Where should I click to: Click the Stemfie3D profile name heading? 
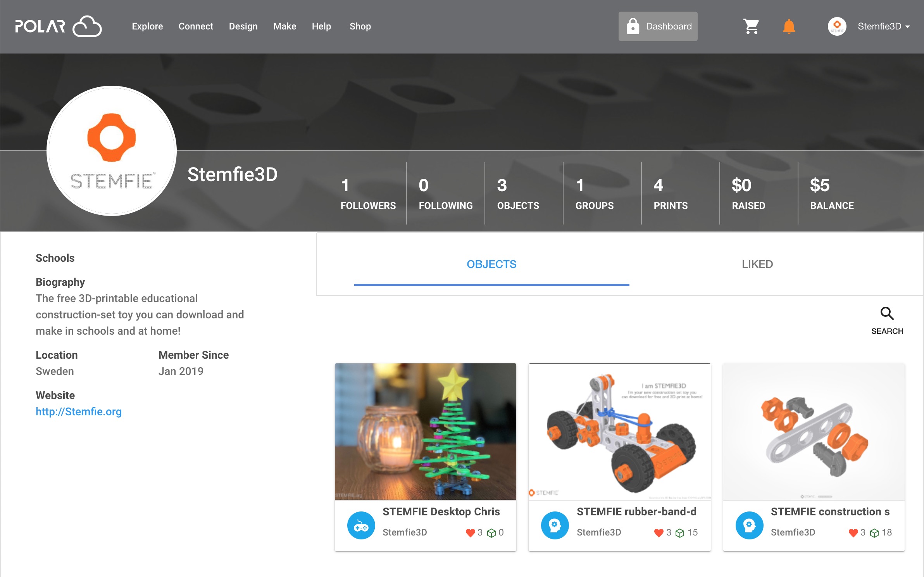tap(233, 174)
